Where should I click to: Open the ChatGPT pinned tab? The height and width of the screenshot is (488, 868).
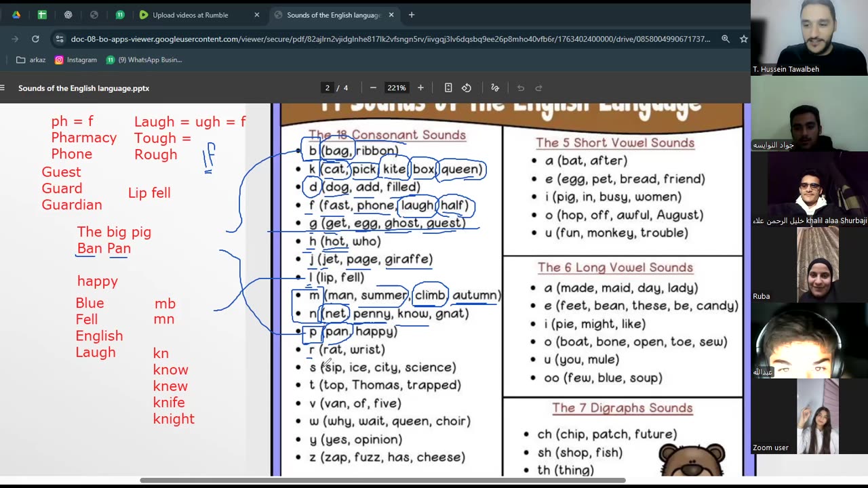[68, 15]
